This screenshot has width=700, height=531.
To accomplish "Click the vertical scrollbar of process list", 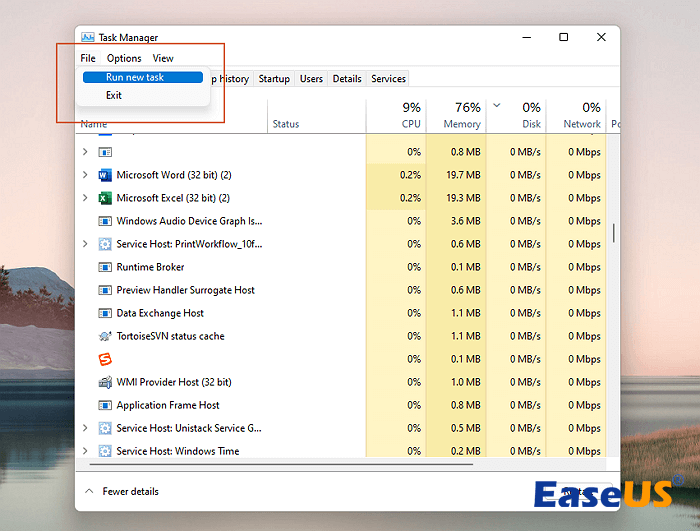I will (613, 233).
